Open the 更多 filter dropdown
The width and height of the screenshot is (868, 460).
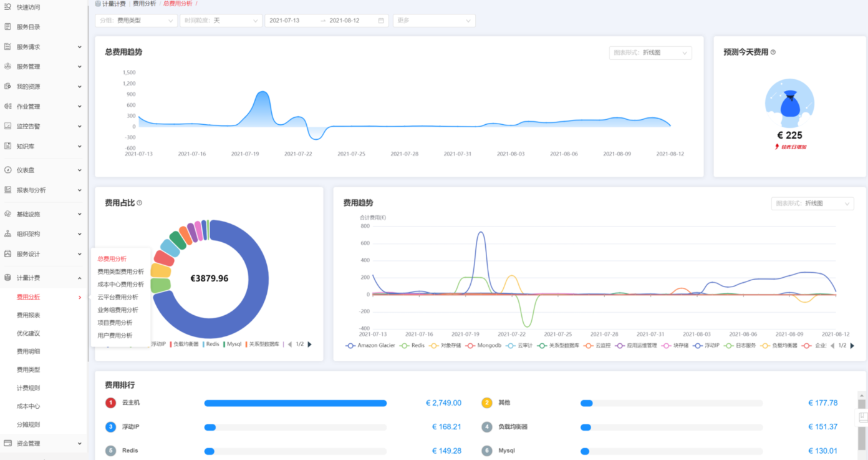[434, 21]
